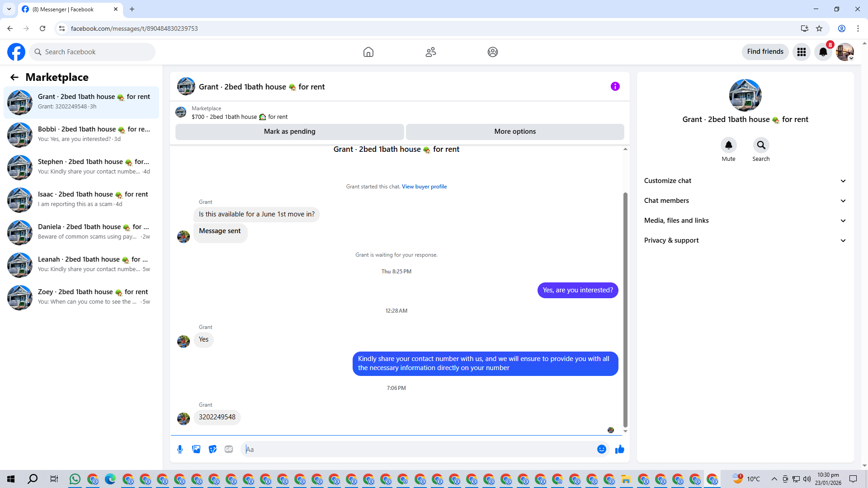Image resolution: width=868 pixels, height=488 pixels.
Task: Open the Facebook notifications bell
Action: tap(823, 52)
